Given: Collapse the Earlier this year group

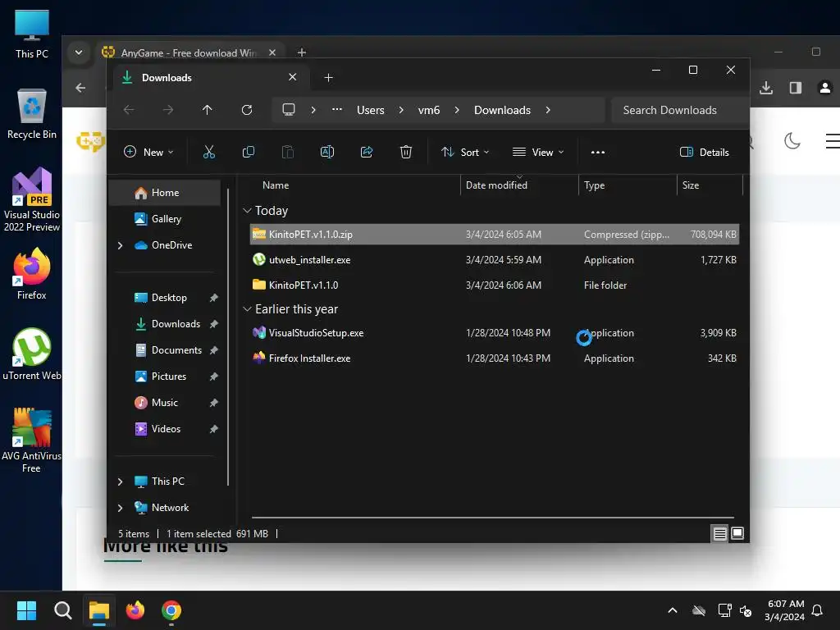Looking at the screenshot, I should point(247,309).
